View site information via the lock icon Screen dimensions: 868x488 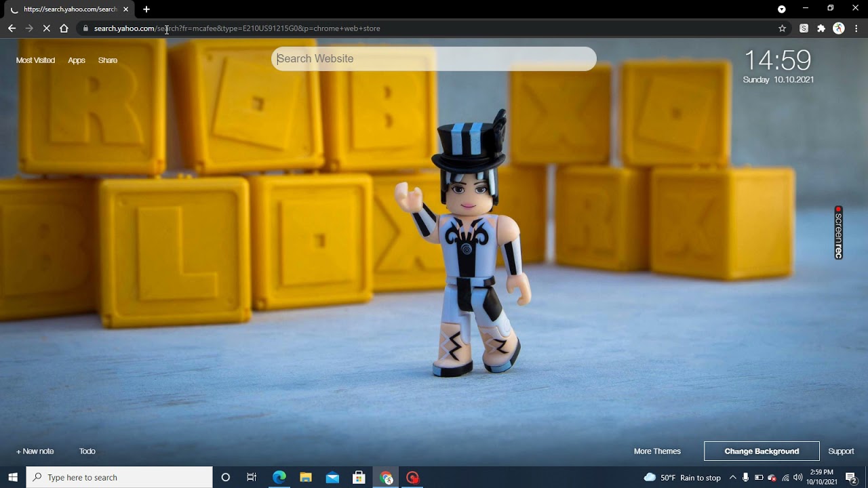(x=85, y=28)
